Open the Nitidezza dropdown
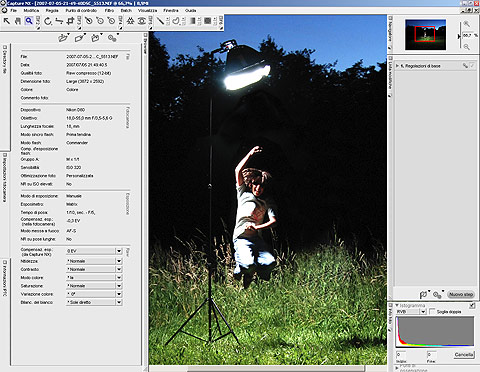The image size is (480, 372). (x=119, y=261)
